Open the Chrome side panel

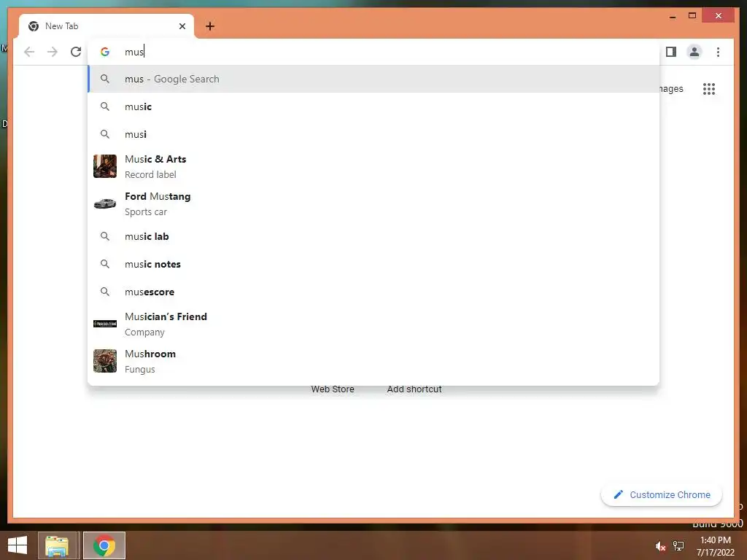pos(671,52)
